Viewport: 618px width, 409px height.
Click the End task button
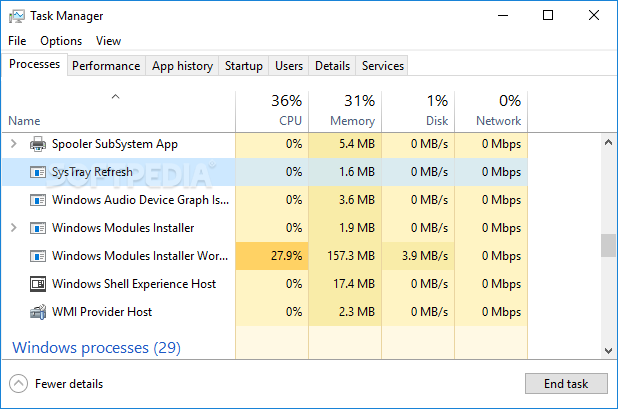coord(566,384)
